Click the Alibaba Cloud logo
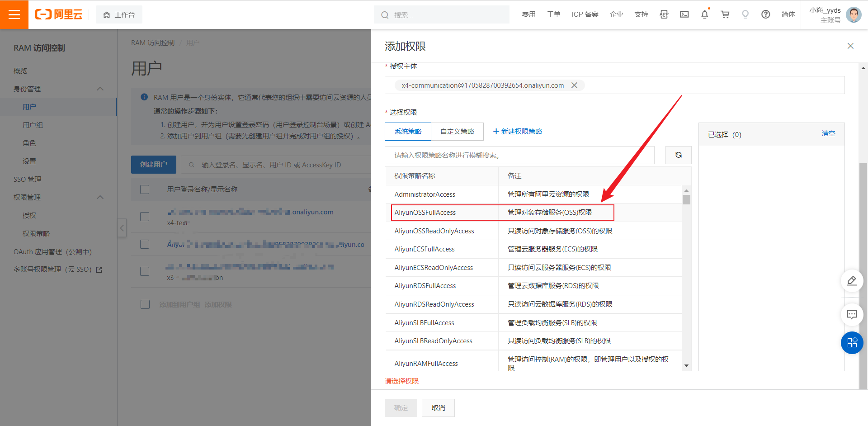Screen dimensions: 868x426 pyautogui.click(x=59, y=14)
